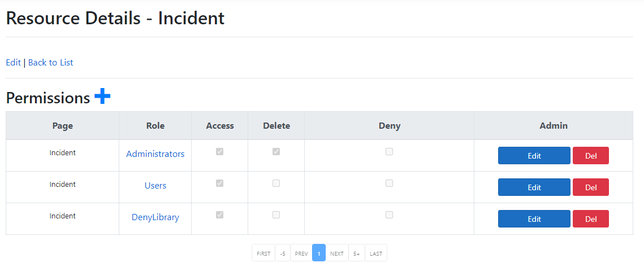
Task: Open the Administrators role link
Action: 155,154
